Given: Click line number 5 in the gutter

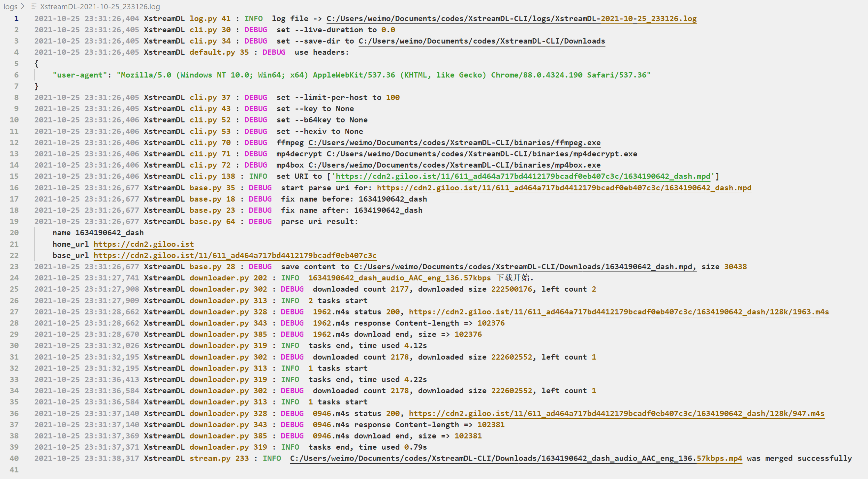Looking at the screenshot, I should coord(16,64).
